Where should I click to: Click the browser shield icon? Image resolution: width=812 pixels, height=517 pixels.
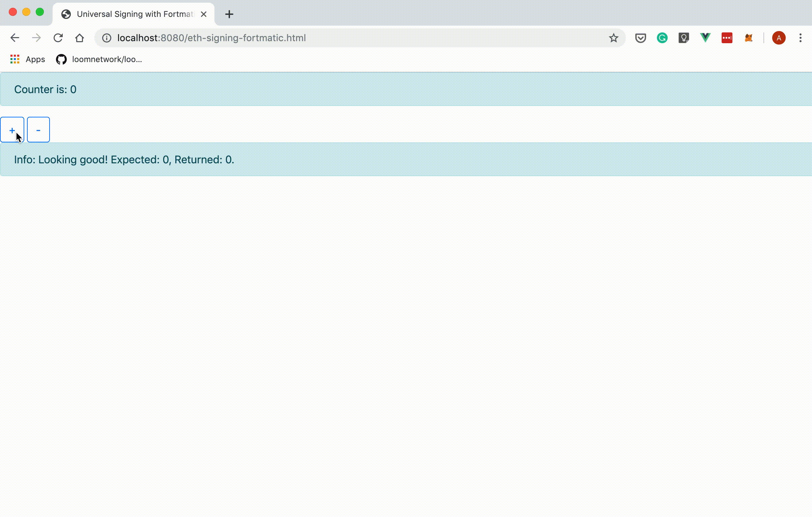(x=640, y=38)
